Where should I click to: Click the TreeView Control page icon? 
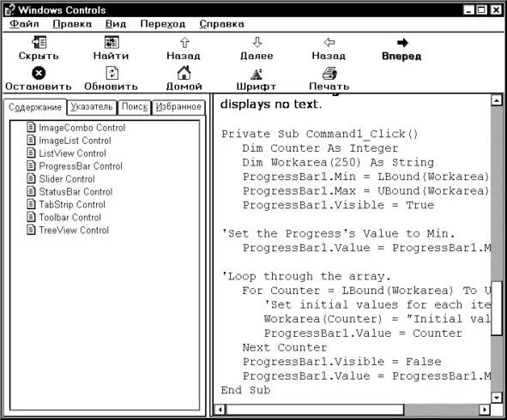(31, 230)
